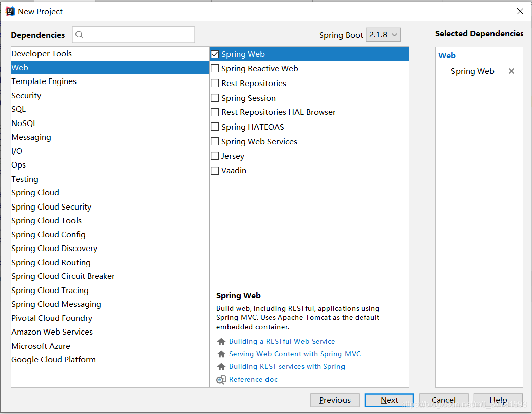Check the Jersey checkbox
This screenshot has height=414, width=532.
click(215, 156)
